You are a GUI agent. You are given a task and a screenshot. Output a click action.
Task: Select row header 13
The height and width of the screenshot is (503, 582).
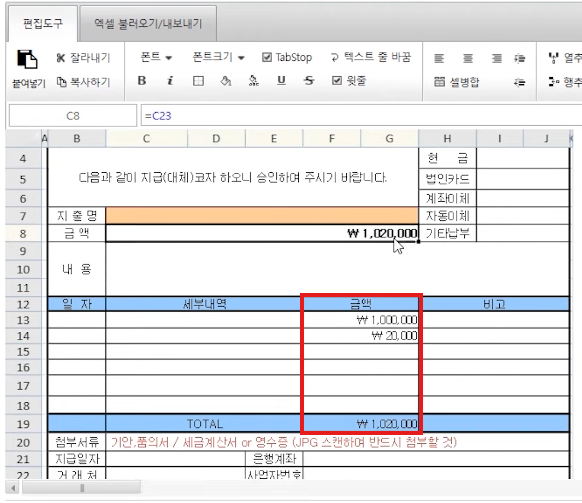(23, 320)
